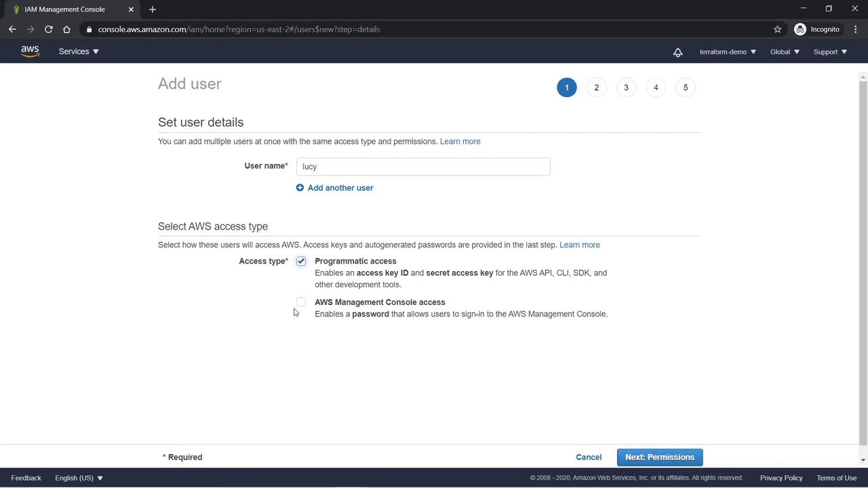
Task: Bookmark page with the star icon
Action: click(777, 29)
